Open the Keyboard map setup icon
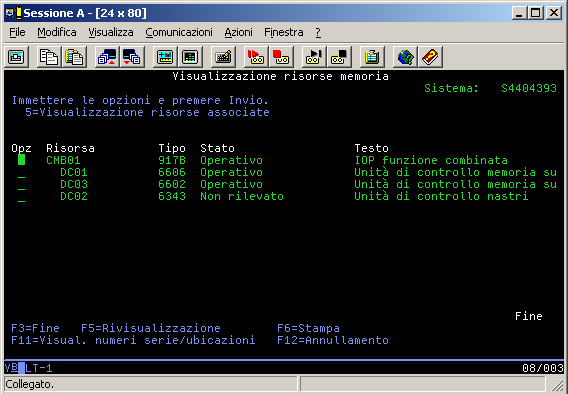Image resolution: width=568 pixels, height=394 pixels. click(x=223, y=57)
